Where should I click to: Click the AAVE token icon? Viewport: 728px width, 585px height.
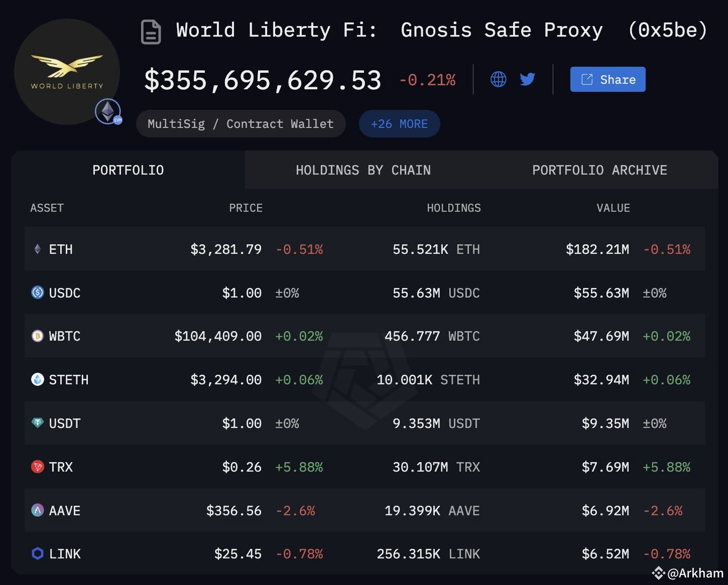37,511
